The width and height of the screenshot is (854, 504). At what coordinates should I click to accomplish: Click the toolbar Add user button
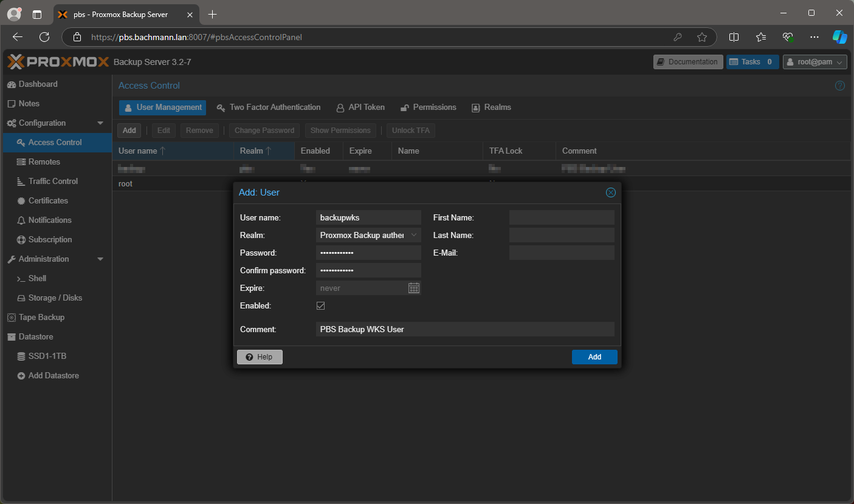tap(129, 131)
